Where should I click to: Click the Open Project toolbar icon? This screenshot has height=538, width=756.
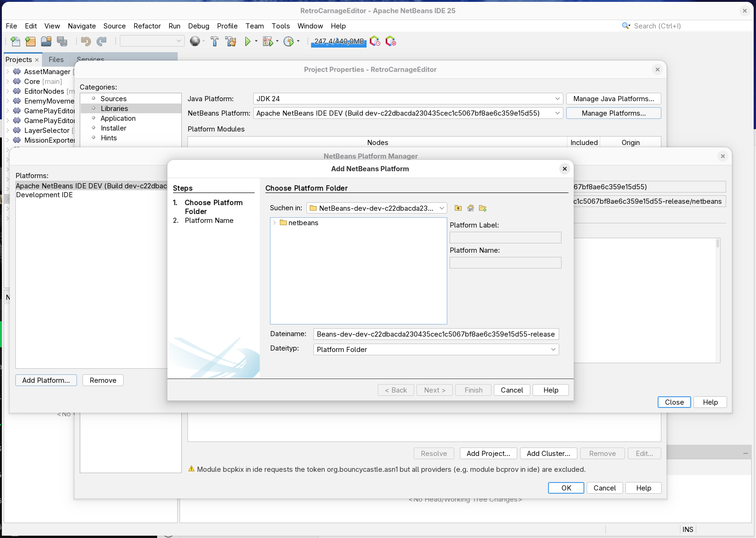click(46, 41)
